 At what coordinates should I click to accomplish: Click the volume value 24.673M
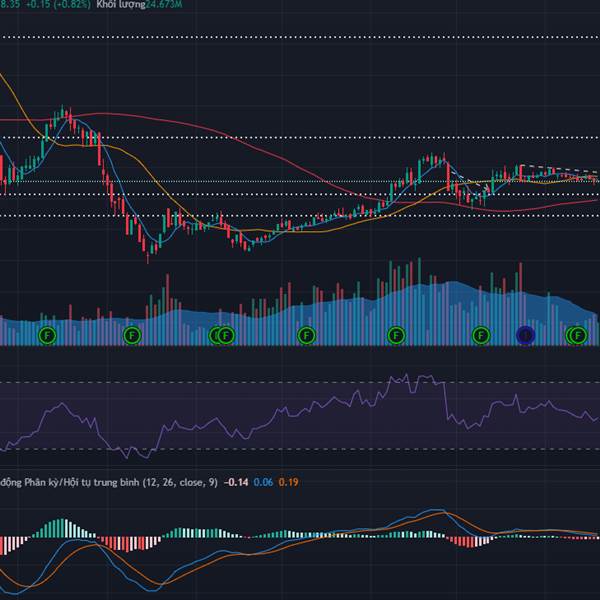164,5
